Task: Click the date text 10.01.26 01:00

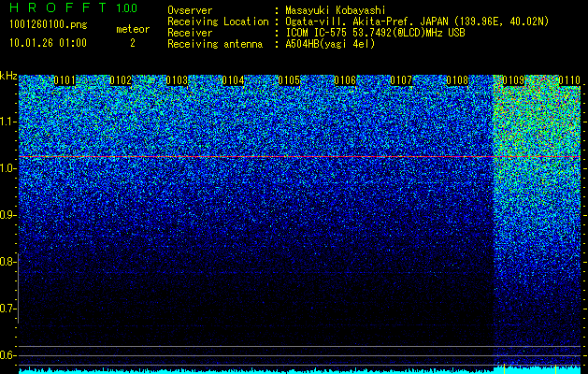Action: tap(48, 43)
